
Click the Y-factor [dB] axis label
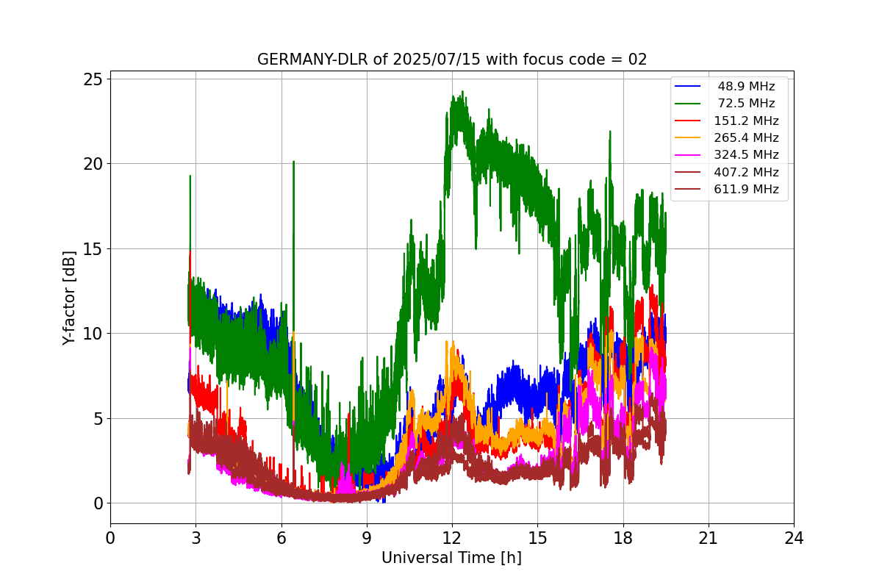[x=69, y=298]
